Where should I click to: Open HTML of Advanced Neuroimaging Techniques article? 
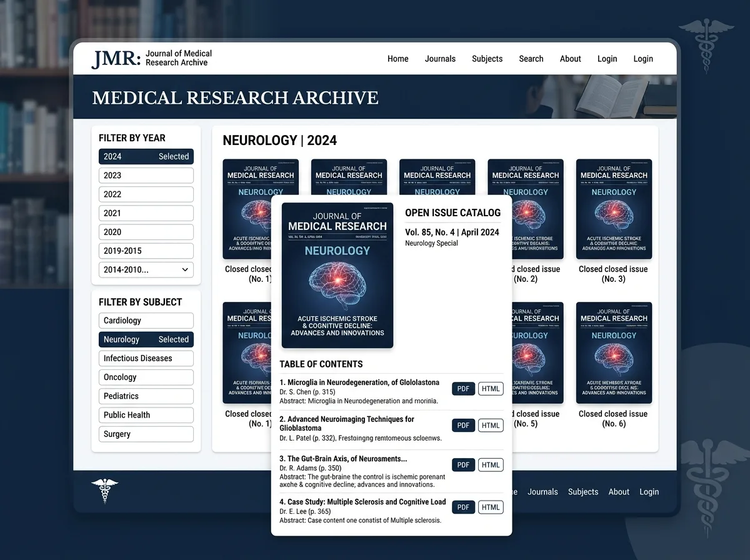coord(491,426)
